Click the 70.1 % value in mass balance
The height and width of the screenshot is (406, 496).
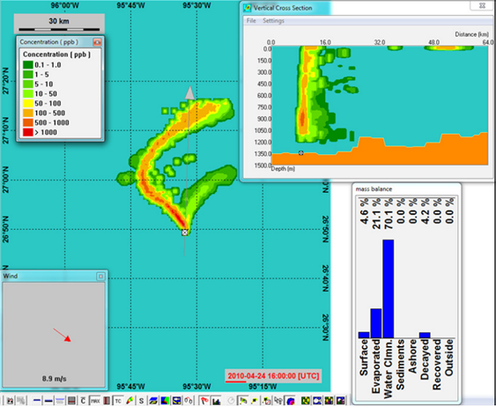click(x=388, y=214)
